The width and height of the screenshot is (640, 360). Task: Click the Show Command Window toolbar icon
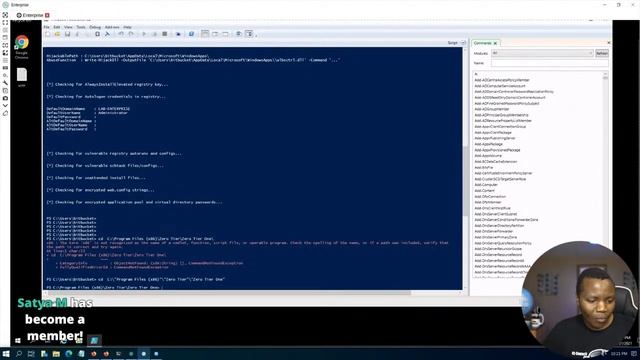point(239,34)
